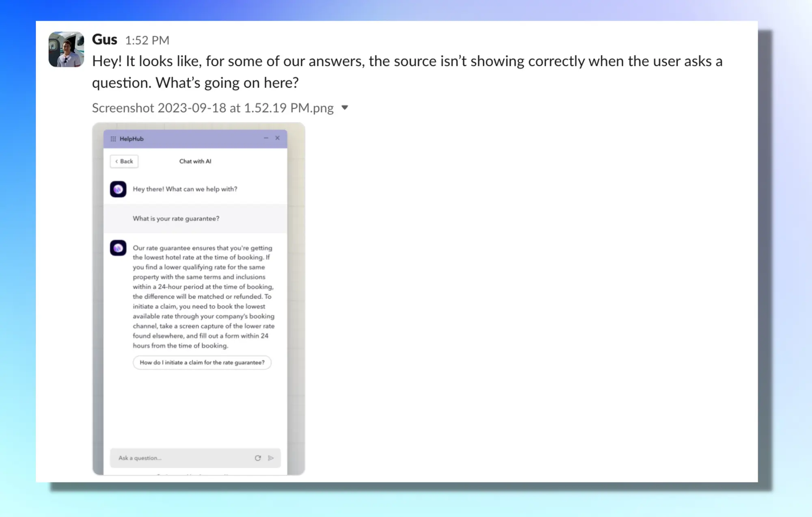Image resolution: width=812 pixels, height=517 pixels.
Task: Click the close X icon in HelpHub
Action: [x=278, y=137]
